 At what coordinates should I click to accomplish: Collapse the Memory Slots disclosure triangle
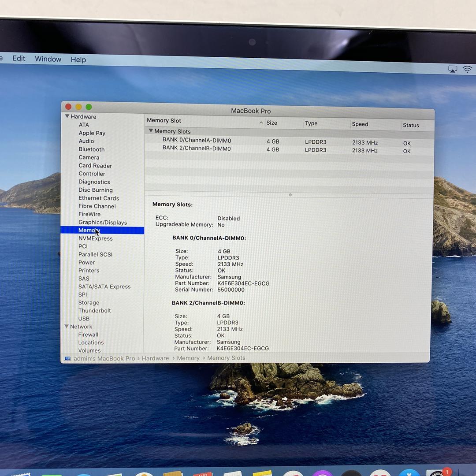click(151, 130)
